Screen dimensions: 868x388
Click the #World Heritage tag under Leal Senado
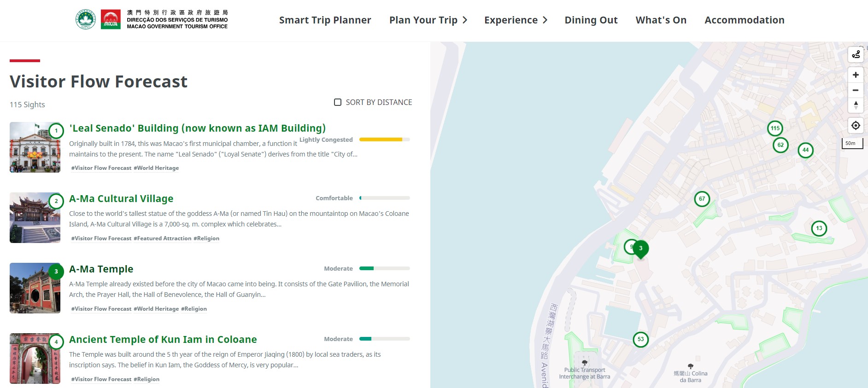coord(156,168)
